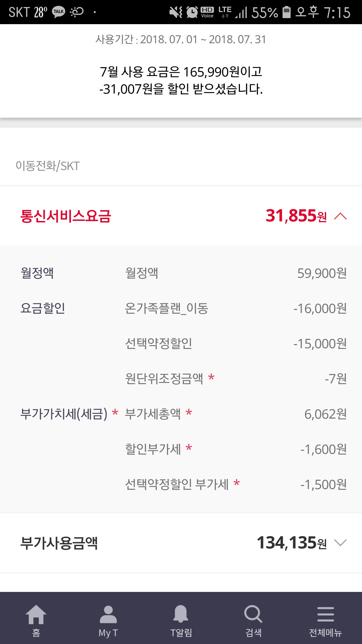Viewport: 362px width, 644px height.
Task: Open the My T profile icon
Action: coord(108,614)
